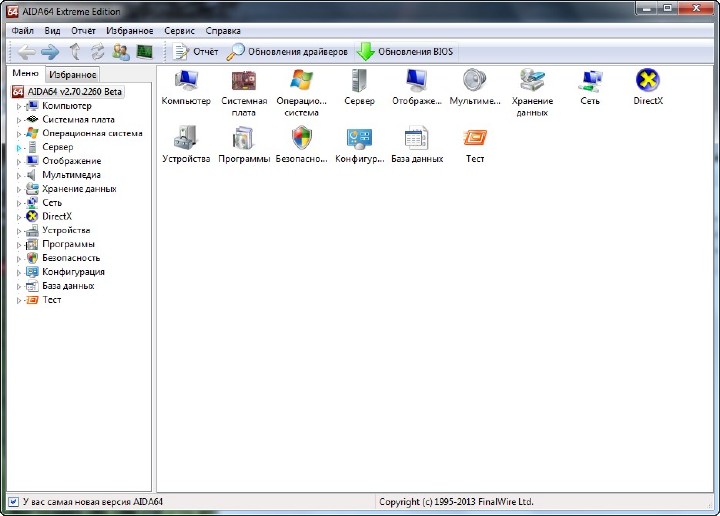Click the Отчёт toolbar button
This screenshot has height=516, width=720.
point(196,51)
